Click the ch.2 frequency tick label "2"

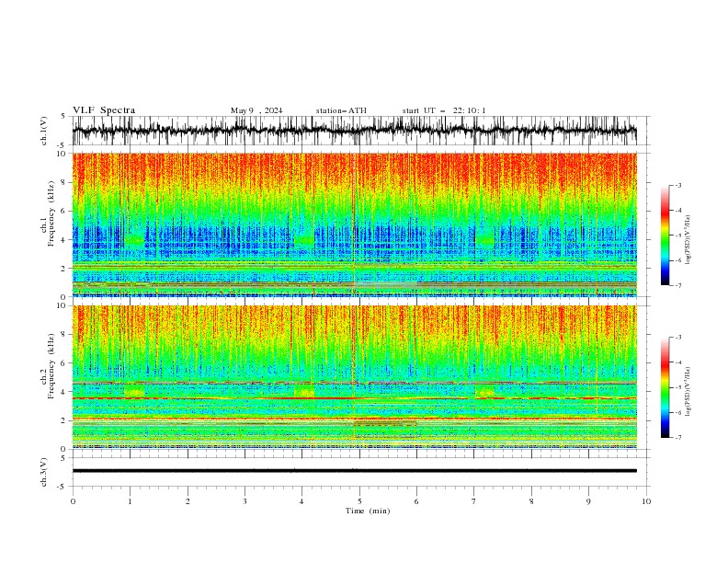[64, 420]
